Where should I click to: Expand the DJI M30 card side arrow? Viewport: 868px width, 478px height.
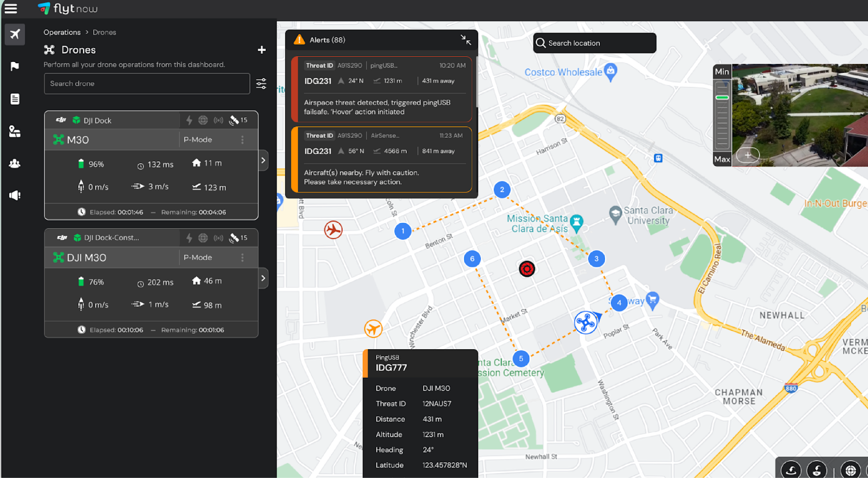(263, 278)
